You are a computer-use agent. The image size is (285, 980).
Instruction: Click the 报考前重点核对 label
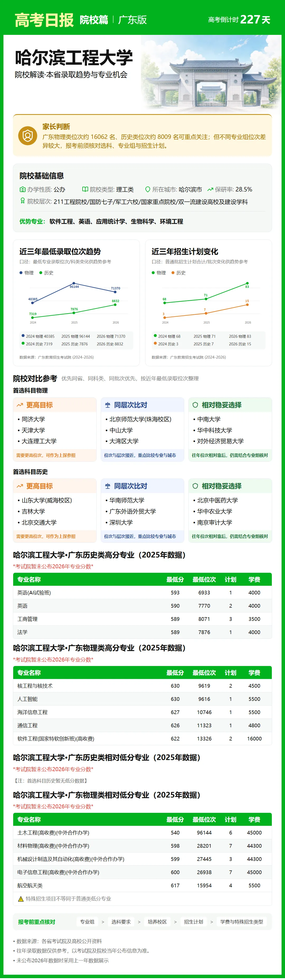36,922
